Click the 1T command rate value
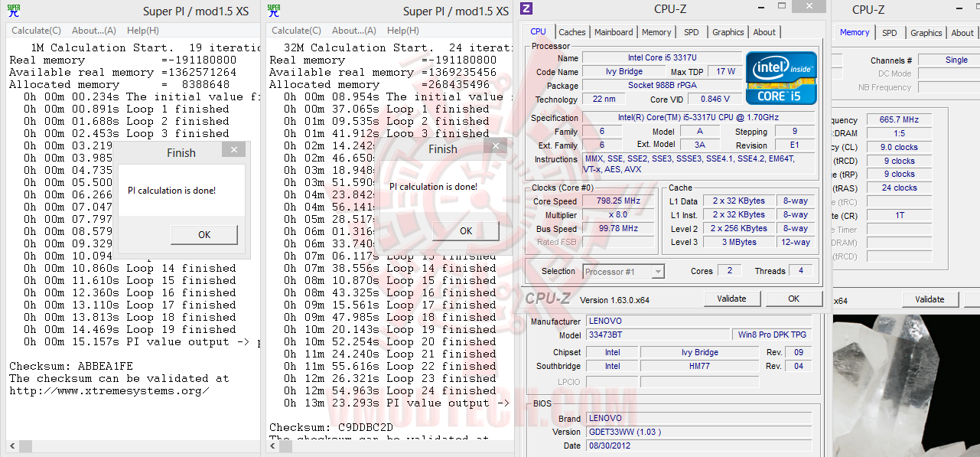This screenshot has height=457, width=980. tap(899, 215)
